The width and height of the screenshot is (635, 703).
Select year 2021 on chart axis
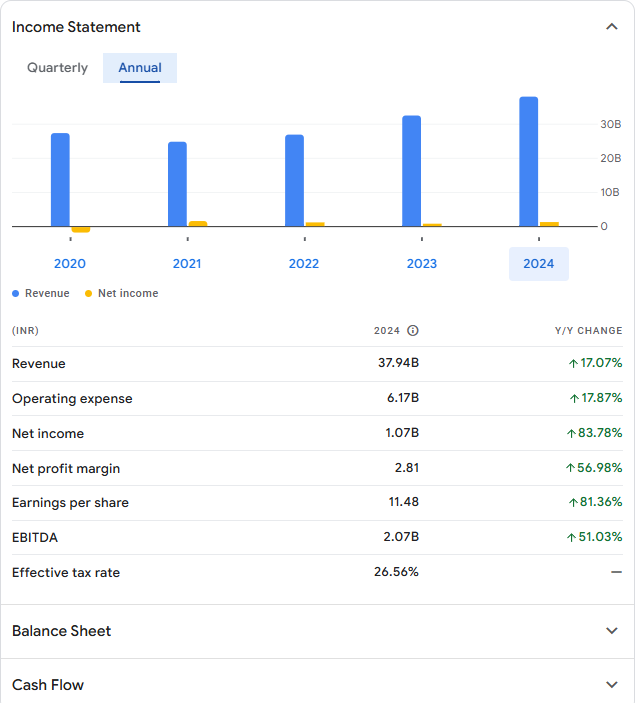pyautogui.click(x=187, y=264)
